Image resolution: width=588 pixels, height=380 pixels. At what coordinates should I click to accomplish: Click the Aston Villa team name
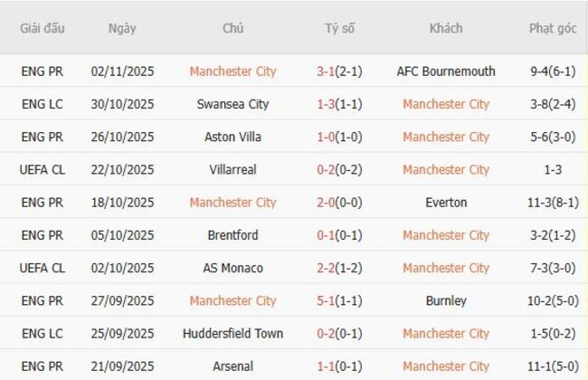coord(232,137)
